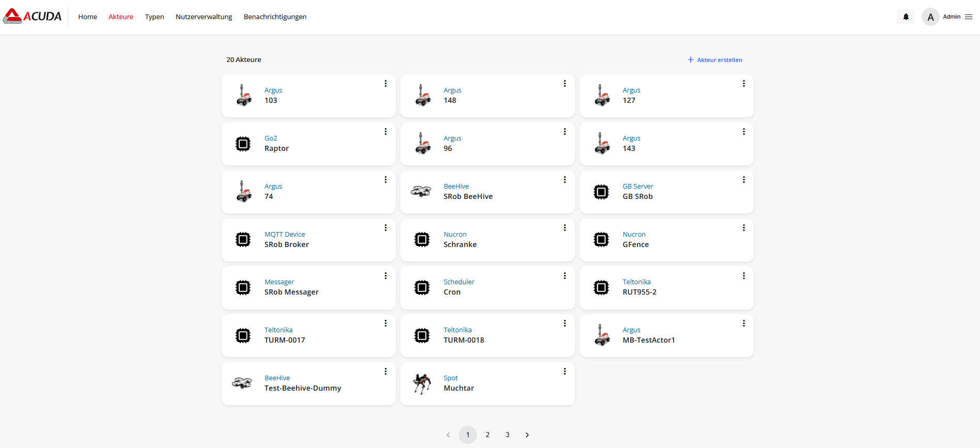Click the 'GB Server' type label
Viewport: 980px width, 448px height.
click(638, 186)
